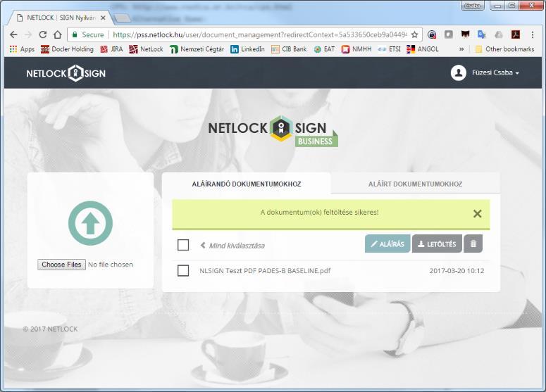This screenshot has width=546, height=392.
Task: Click the Letöltés download button
Action: click(x=437, y=244)
